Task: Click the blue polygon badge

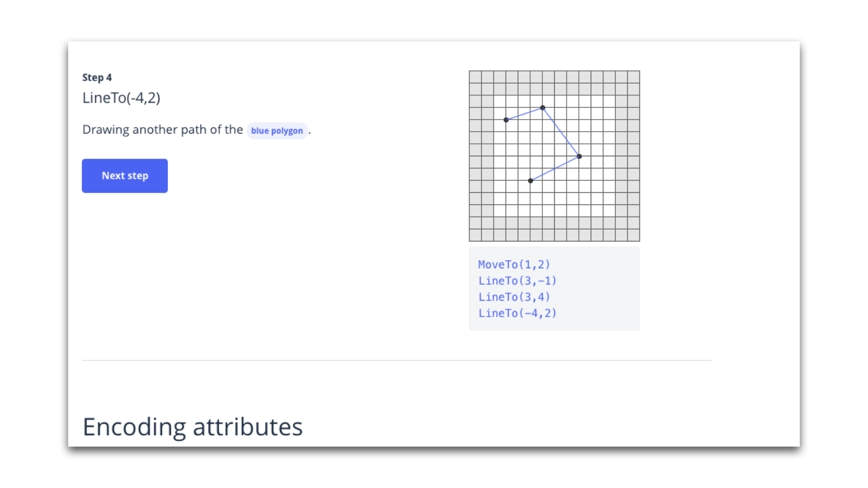Action: click(x=277, y=131)
